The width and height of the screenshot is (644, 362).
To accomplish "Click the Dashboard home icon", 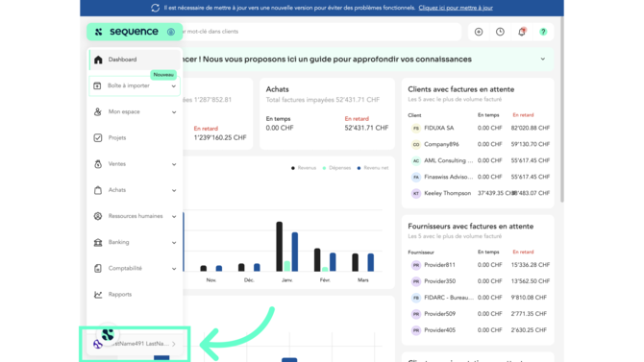I will (x=98, y=60).
